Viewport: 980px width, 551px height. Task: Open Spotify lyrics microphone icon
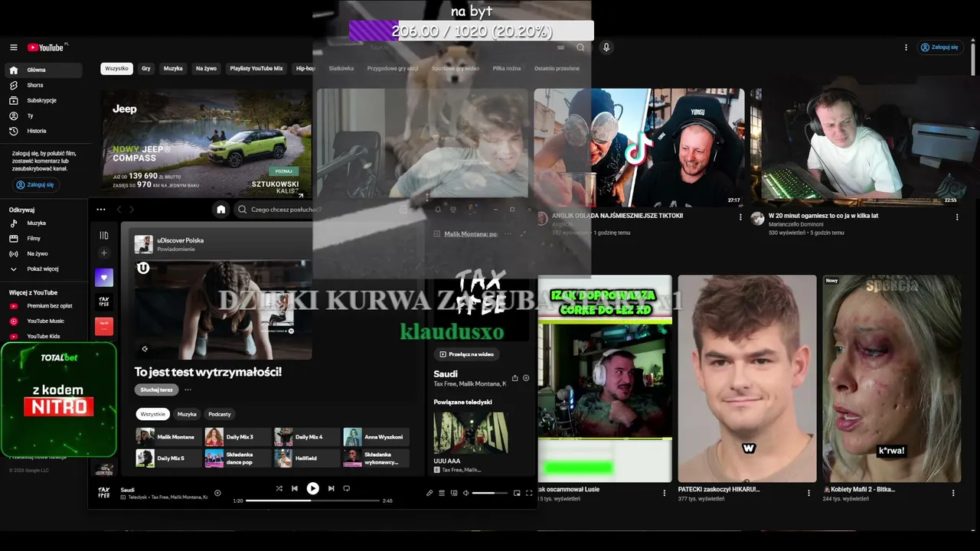(x=430, y=493)
